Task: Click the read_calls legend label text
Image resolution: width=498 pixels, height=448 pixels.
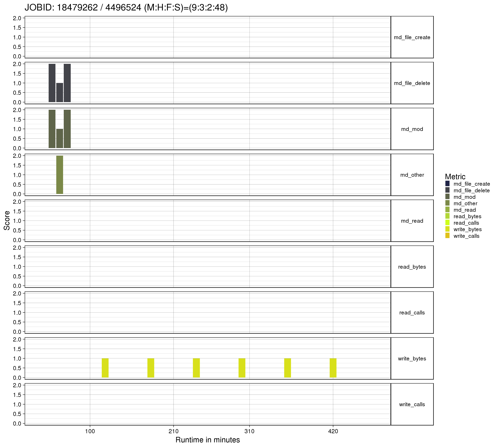Action: (466, 223)
